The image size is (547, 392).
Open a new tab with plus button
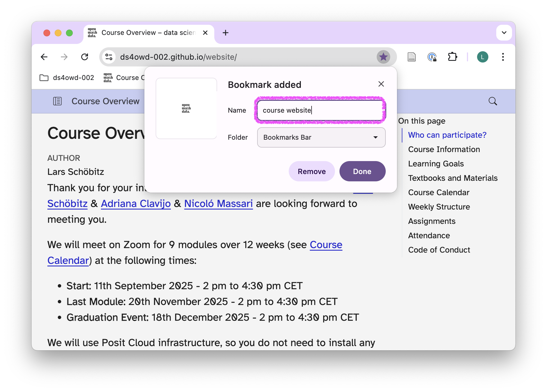225,33
